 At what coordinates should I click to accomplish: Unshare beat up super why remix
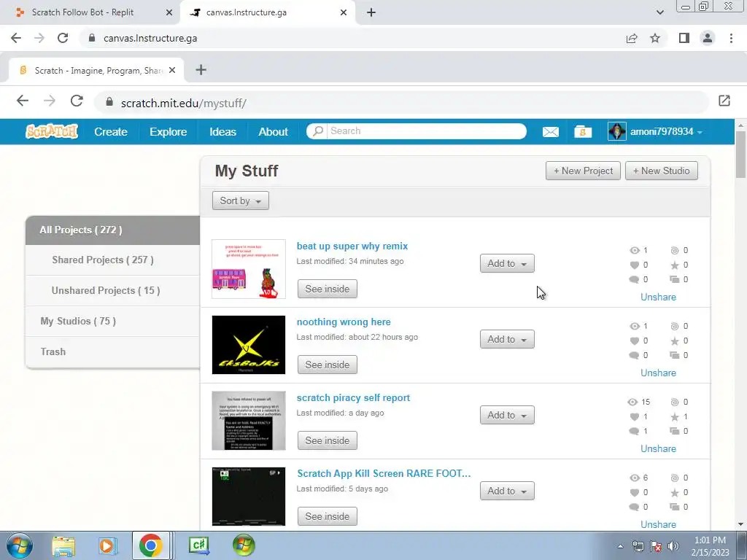(x=658, y=297)
